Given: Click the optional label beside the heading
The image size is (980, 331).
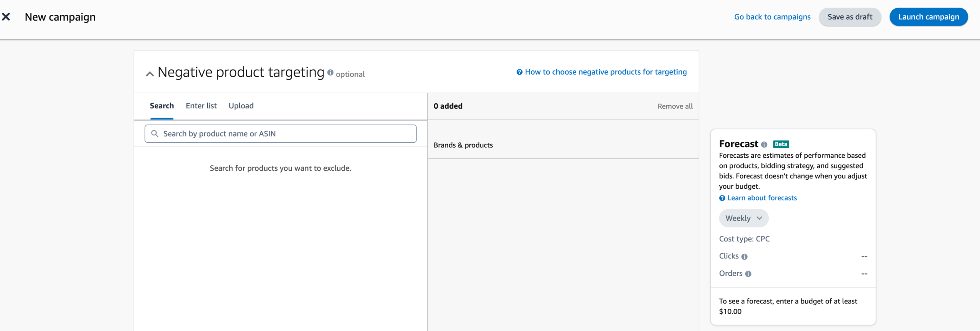Looking at the screenshot, I should 350,74.
